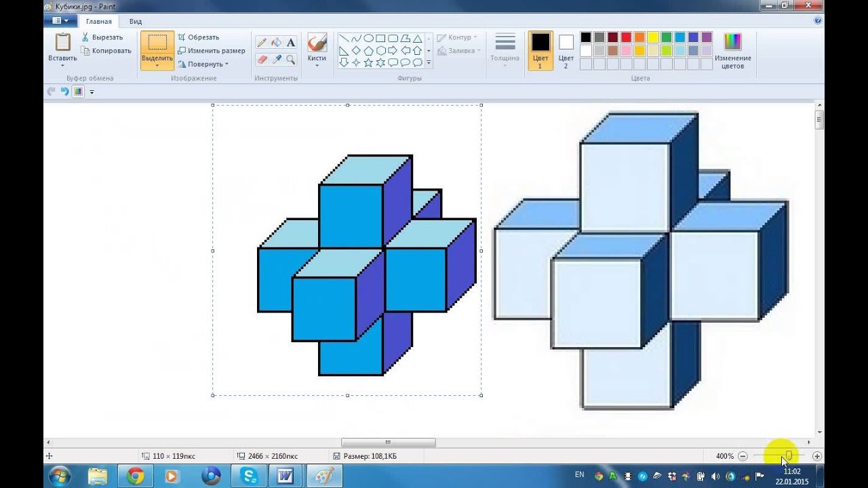Image resolution: width=868 pixels, height=488 pixels.
Task: Select the Eraser tool
Action: (262, 60)
